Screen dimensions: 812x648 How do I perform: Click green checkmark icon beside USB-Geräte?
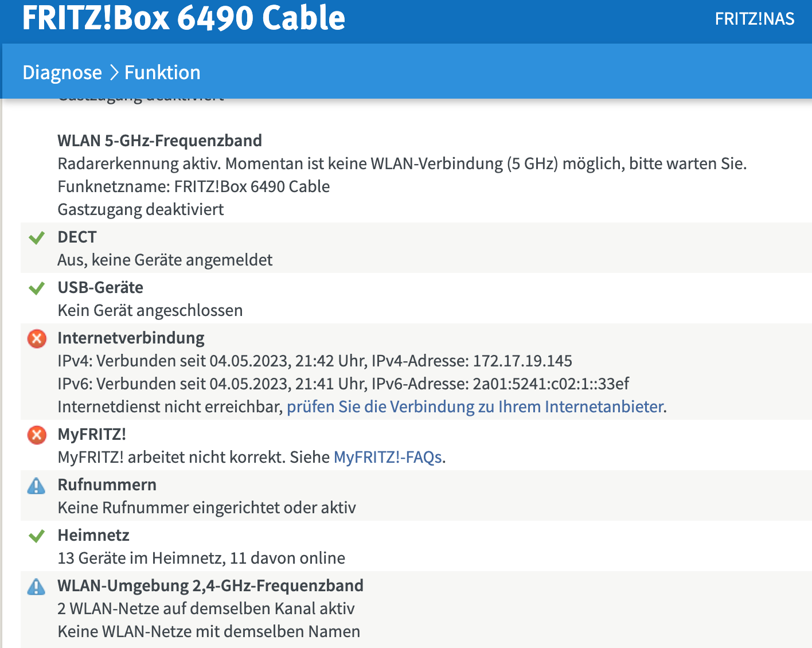pos(37,288)
